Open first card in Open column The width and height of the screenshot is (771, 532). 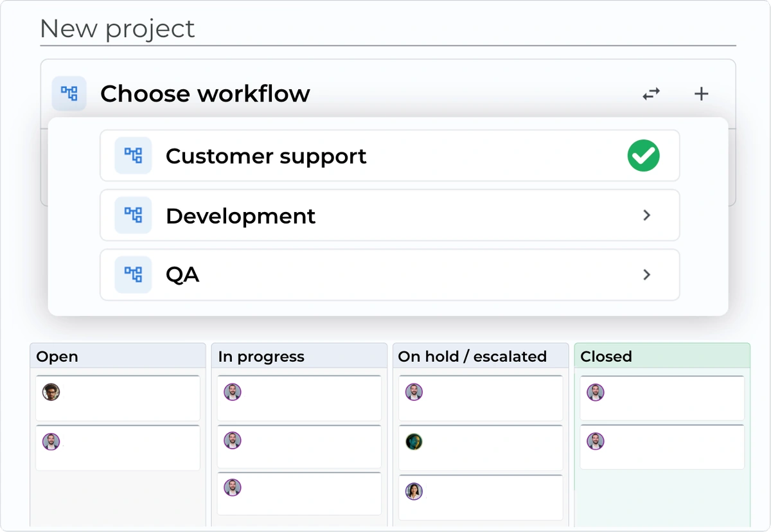(118, 398)
